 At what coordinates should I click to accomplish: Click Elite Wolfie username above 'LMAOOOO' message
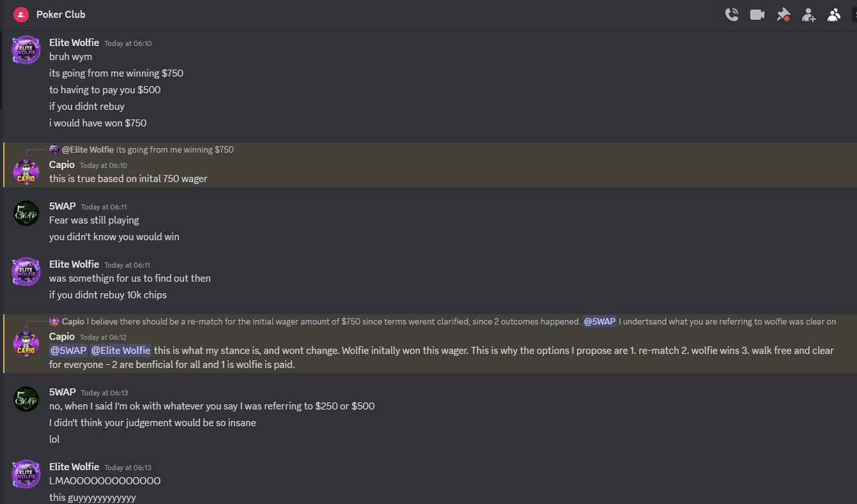(x=74, y=467)
